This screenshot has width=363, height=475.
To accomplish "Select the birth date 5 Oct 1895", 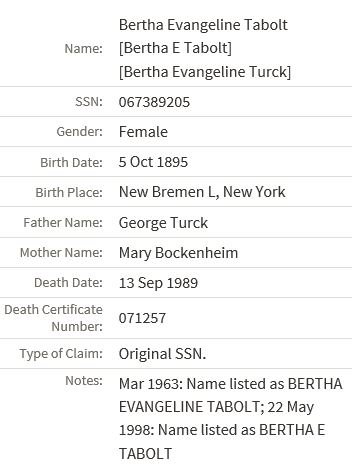I will [x=153, y=162].
